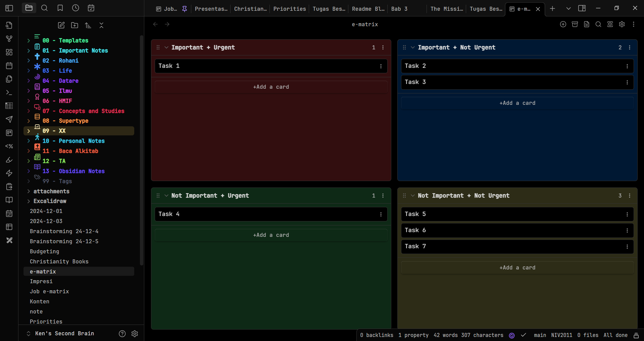Create a new note from file explorer toolbar
644x341 pixels.
[61, 25]
